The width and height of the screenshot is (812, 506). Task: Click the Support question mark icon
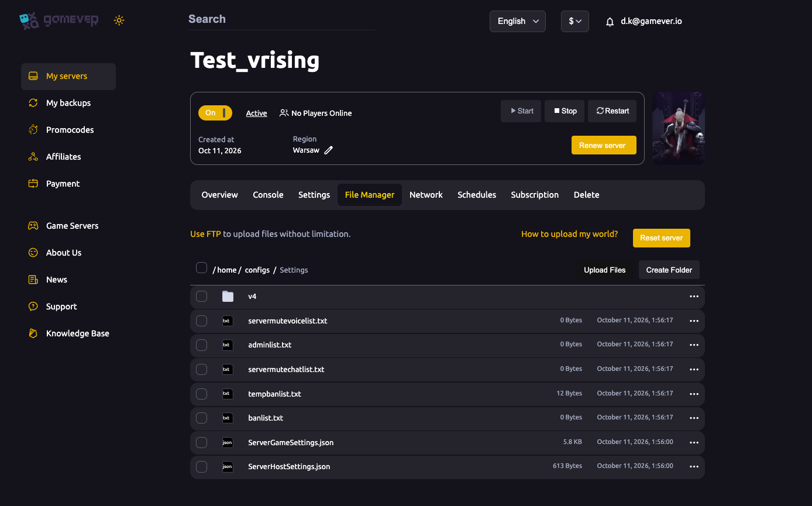tap(33, 307)
